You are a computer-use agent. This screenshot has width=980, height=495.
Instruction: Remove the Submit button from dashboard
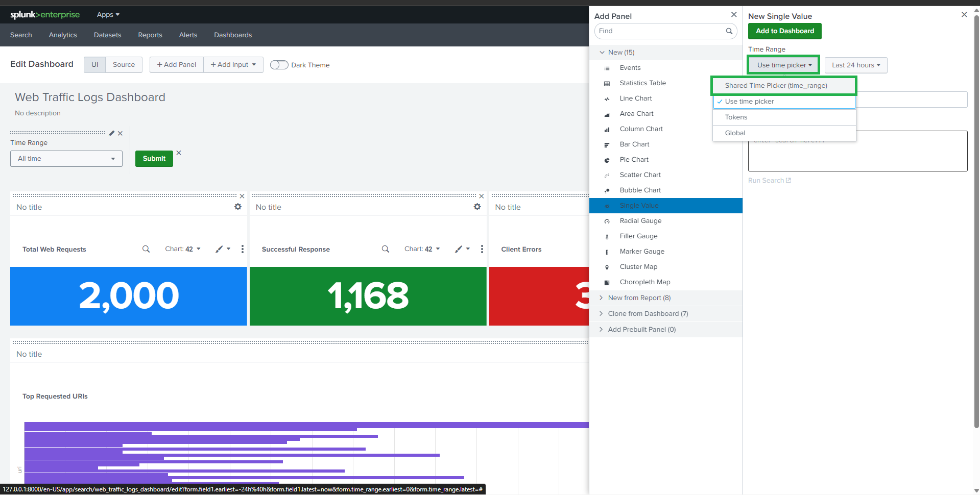(x=179, y=153)
